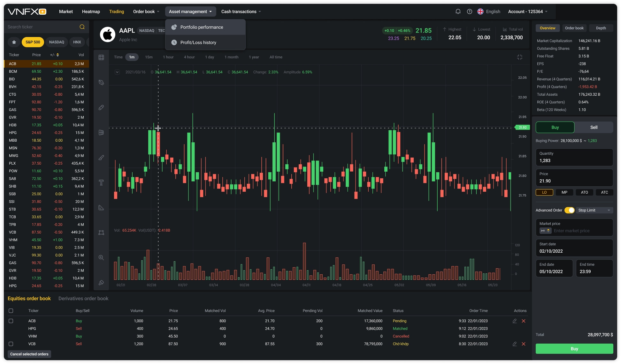Viewport: 621px width, 364px height.
Task: Collapse chart using the fullscreen exit icon
Action: tap(520, 57)
